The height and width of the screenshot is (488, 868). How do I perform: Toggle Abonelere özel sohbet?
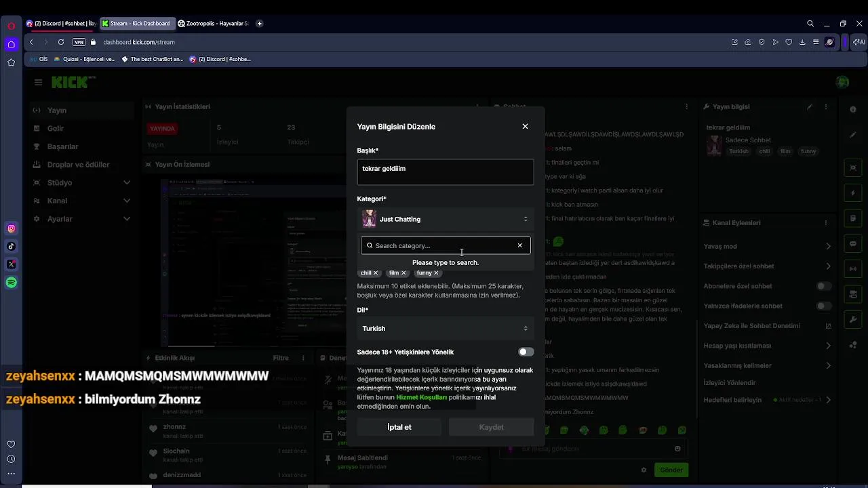point(823,286)
